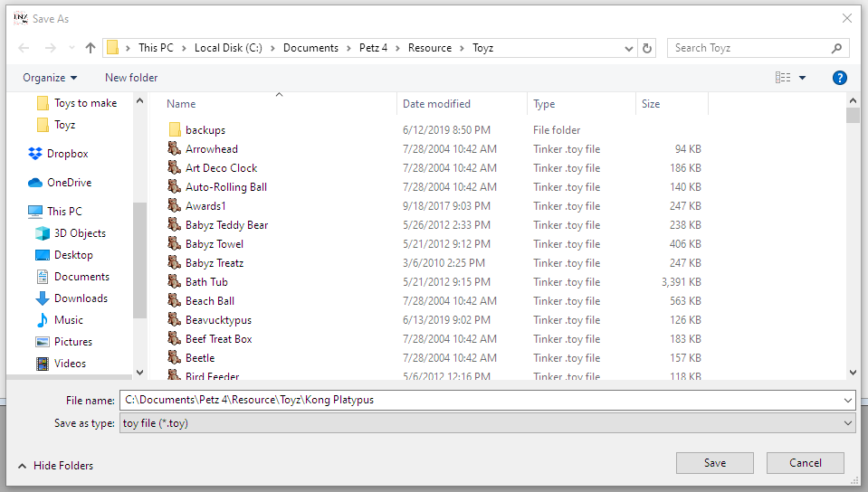Viewport: 868px width, 492px height.
Task: Click the 3,391 KB size cell
Action: click(682, 282)
